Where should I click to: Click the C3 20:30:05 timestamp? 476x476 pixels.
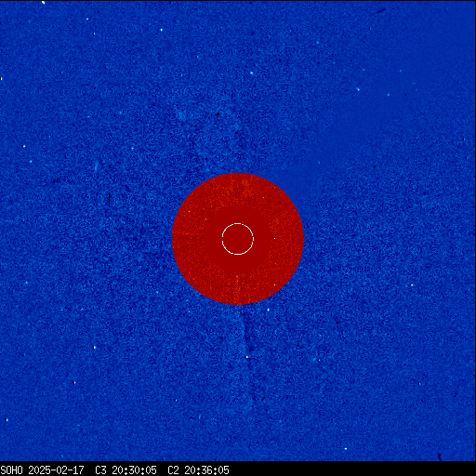pyautogui.click(x=126, y=469)
